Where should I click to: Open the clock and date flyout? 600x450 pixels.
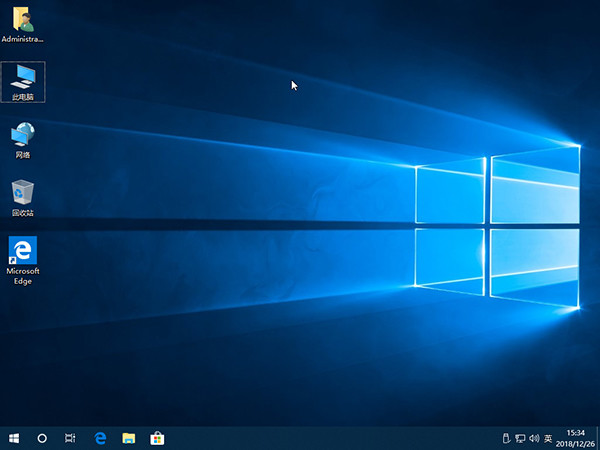575,438
